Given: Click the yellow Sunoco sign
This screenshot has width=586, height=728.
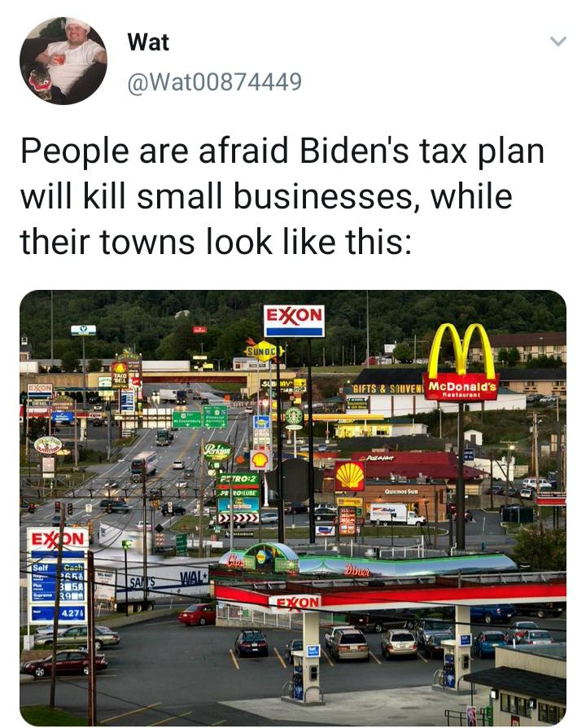Looking at the screenshot, I should pos(263,351).
